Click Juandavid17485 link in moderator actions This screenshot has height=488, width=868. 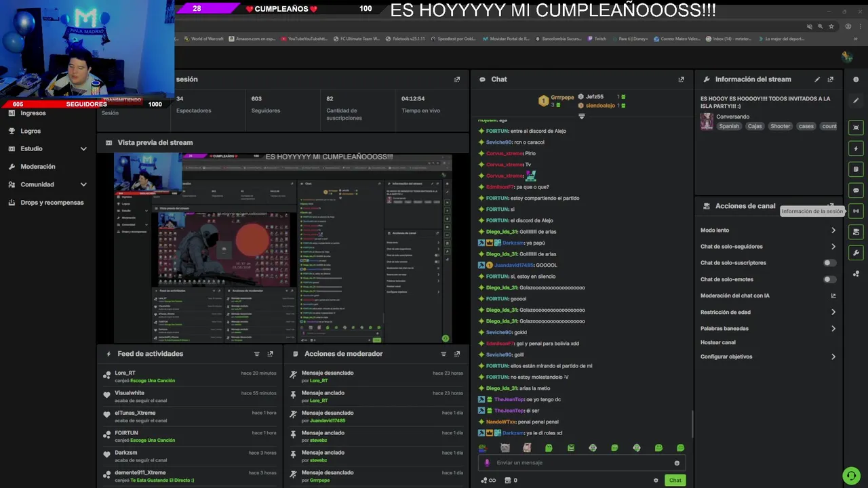pyautogui.click(x=328, y=421)
